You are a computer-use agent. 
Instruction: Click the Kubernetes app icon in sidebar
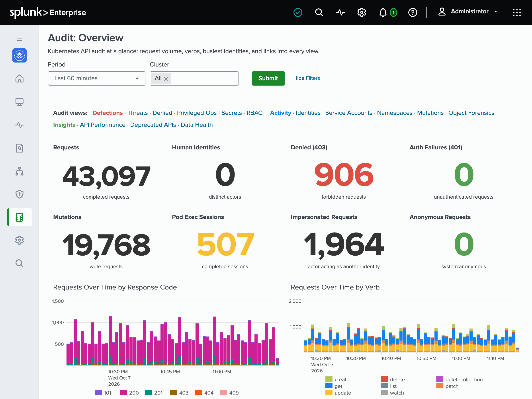point(20,56)
